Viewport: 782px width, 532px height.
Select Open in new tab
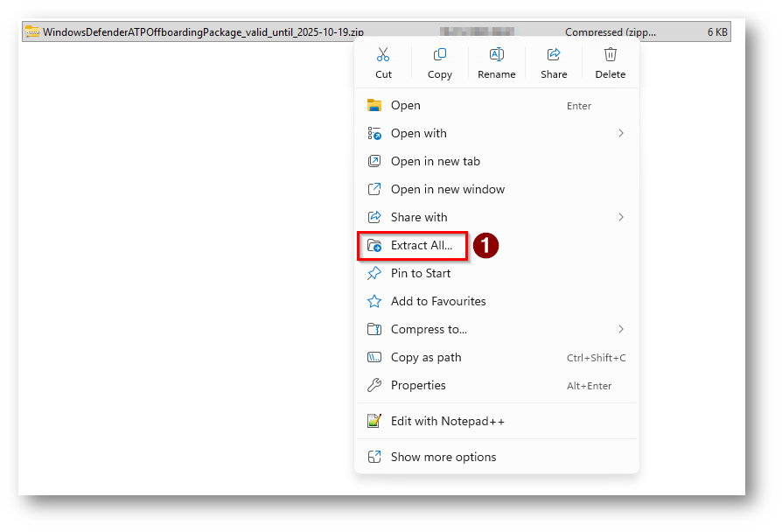click(497, 161)
